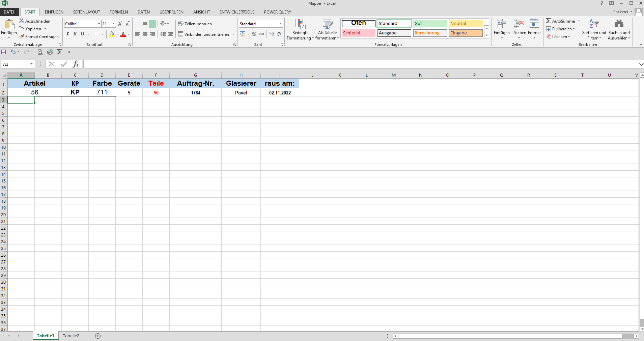The width and height of the screenshot is (644, 341).
Task: Select cell H2 containing Pavel
Action: pyautogui.click(x=241, y=92)
